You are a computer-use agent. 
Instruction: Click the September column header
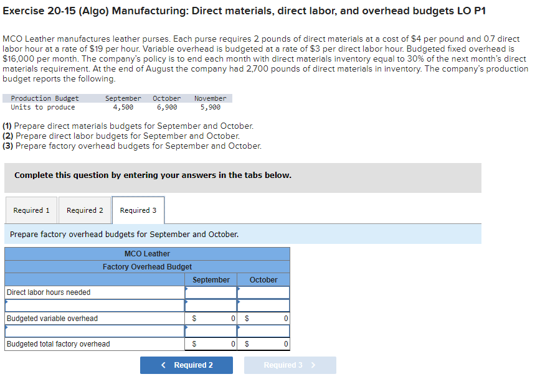pos(211,279)
